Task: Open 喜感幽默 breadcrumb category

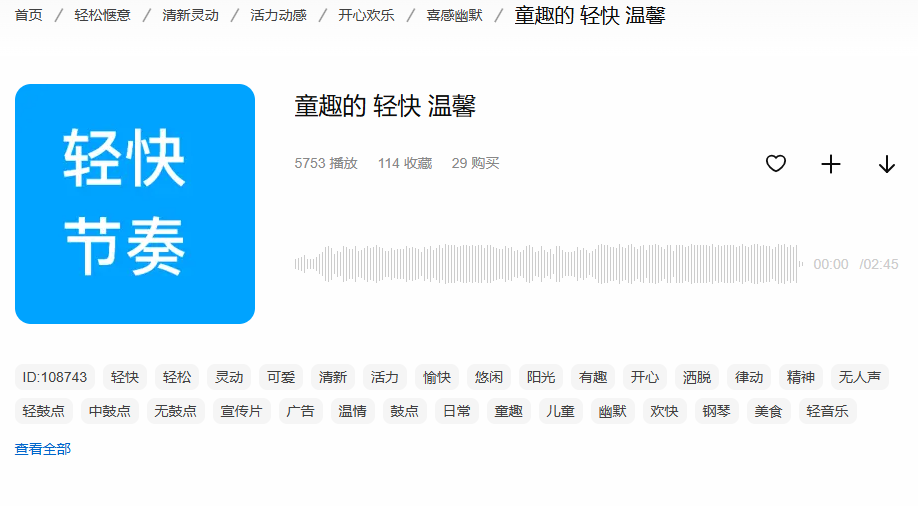Action: tap(454, 15)
